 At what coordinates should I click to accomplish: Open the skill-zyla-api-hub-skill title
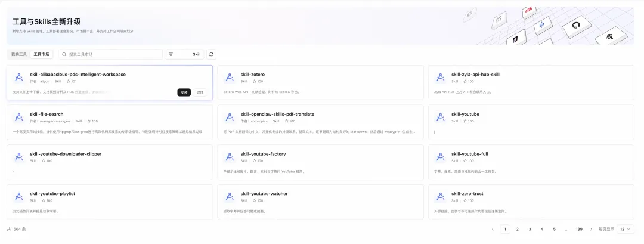point(475,75)
